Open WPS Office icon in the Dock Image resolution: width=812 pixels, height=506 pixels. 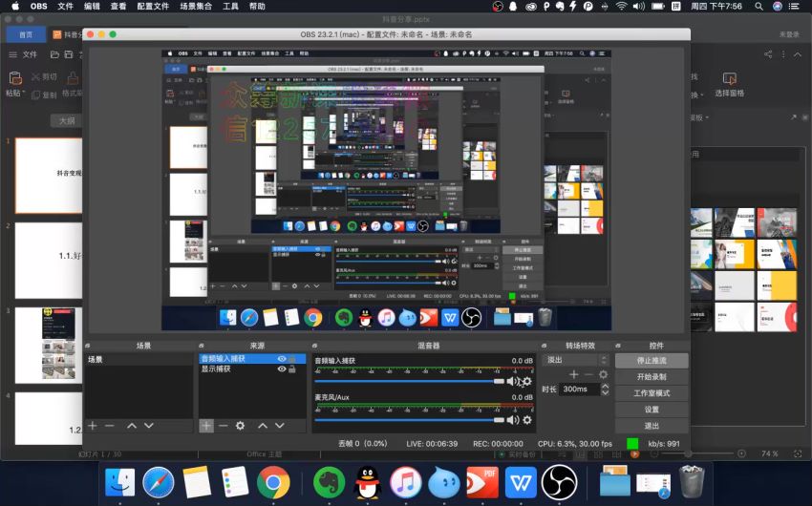click(x=521, y=482)
